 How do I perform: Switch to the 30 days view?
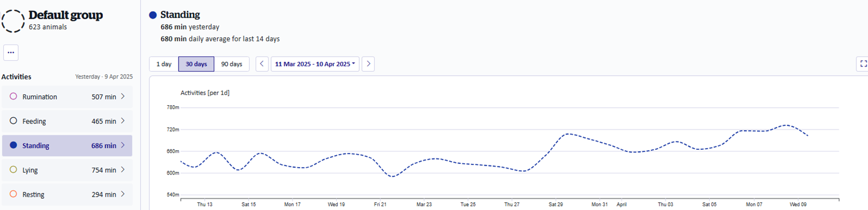pyautogui.click(x=196, y=64)
